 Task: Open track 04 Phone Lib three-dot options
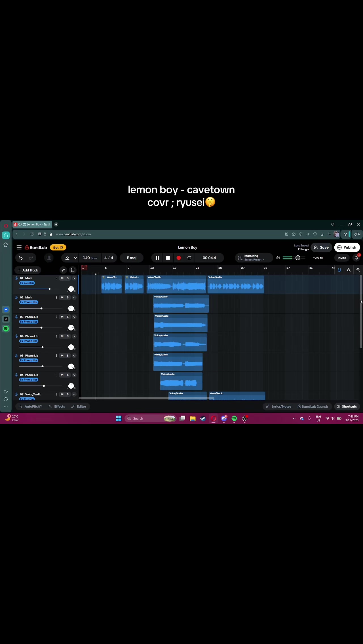(56, 336)
